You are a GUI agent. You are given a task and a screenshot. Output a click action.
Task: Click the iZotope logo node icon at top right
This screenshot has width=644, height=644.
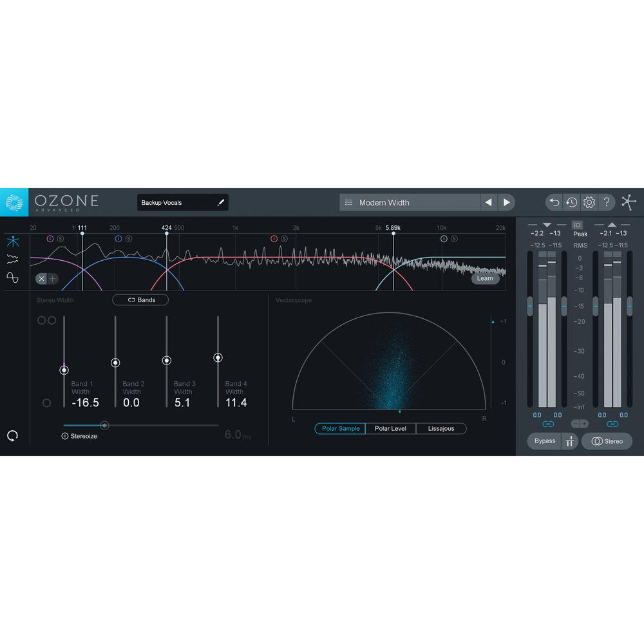(x=629, y=202)
